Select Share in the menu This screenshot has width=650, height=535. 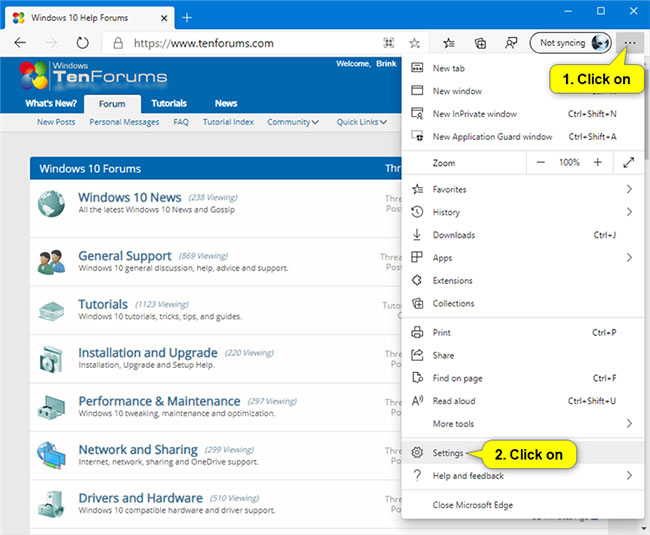tap(522, 355)
